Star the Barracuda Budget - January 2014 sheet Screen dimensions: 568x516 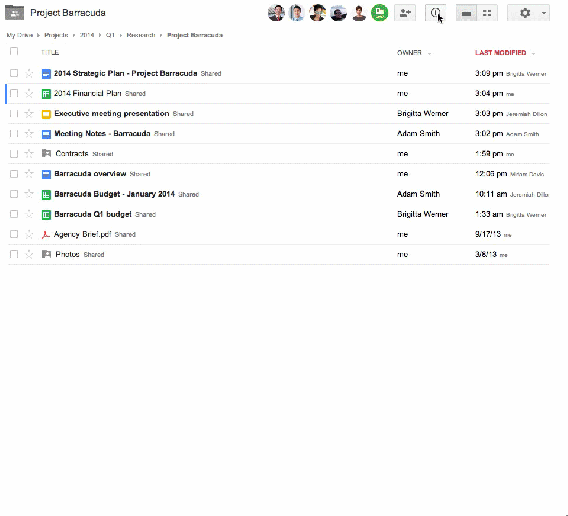29,194
